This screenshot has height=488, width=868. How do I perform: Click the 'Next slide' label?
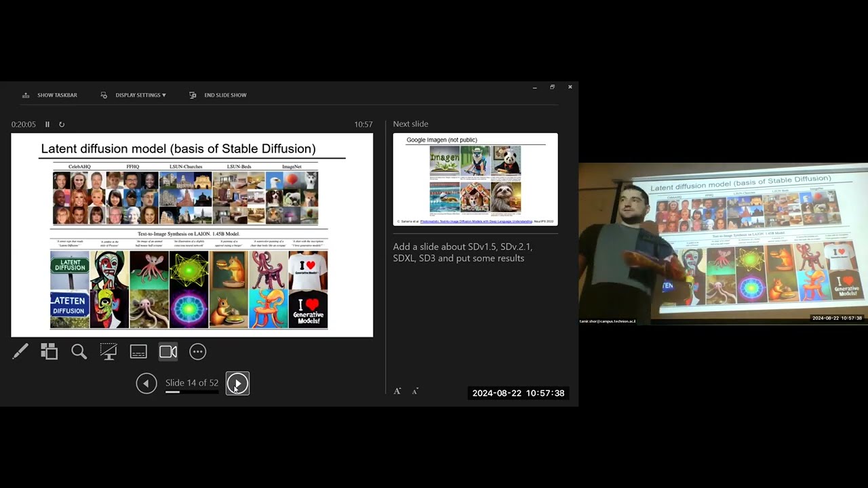(411, 124)
